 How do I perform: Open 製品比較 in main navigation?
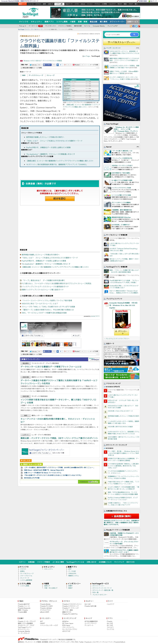coord(93,22)
